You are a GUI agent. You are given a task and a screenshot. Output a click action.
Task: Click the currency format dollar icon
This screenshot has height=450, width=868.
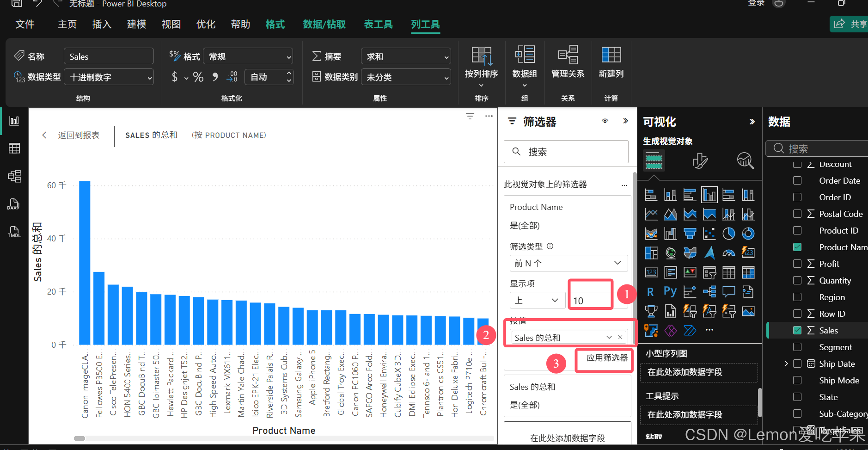tap(174, 77)
